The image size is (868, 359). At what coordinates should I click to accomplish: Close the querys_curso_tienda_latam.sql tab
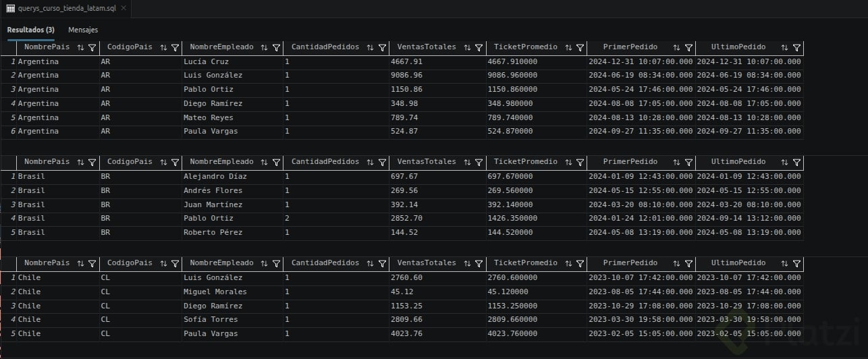click(124, 9)
